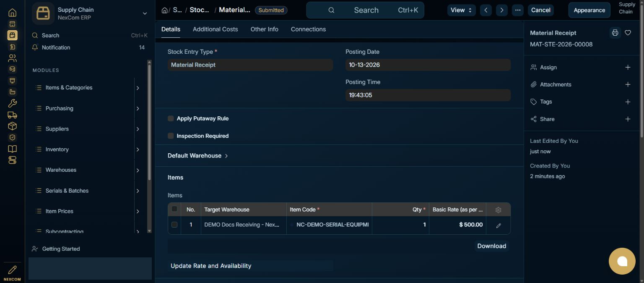Click the Supply Chain workspace logo
The width and height of the screenshot is (644, 283).
(x=43, y=13)
